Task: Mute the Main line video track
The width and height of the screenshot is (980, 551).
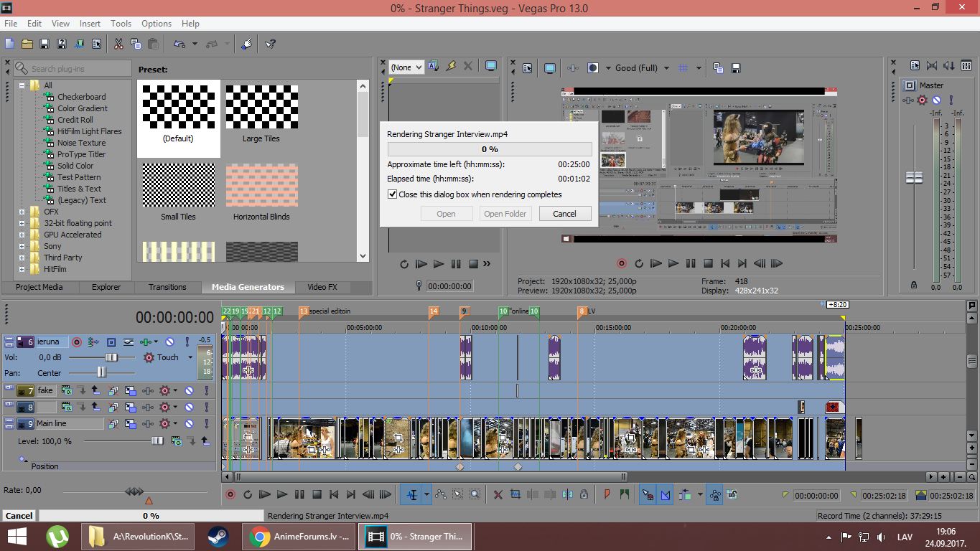Action: 189,424
